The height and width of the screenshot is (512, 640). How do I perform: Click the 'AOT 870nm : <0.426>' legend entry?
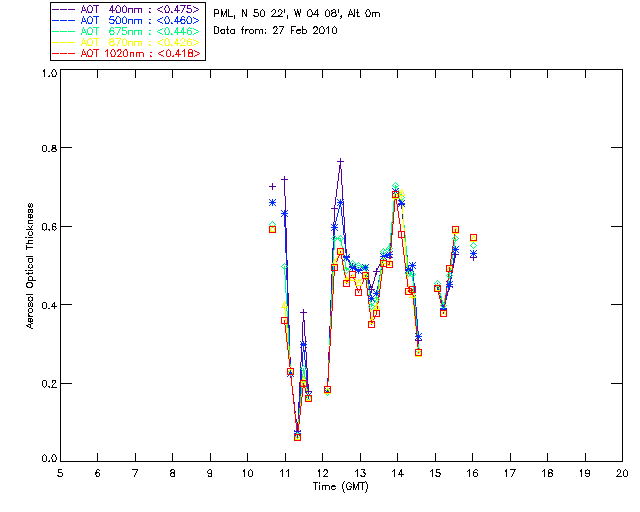coord(127,42)
